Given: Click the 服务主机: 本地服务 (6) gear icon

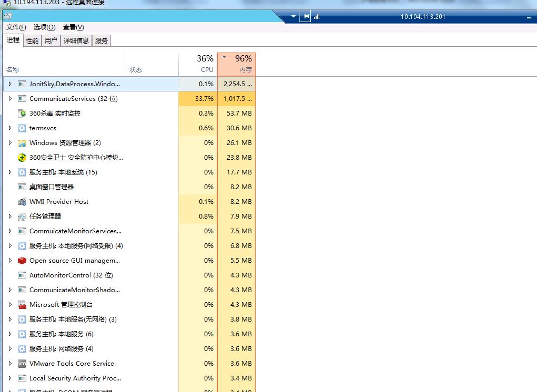Looking at the screenshot, I should 22,334.
